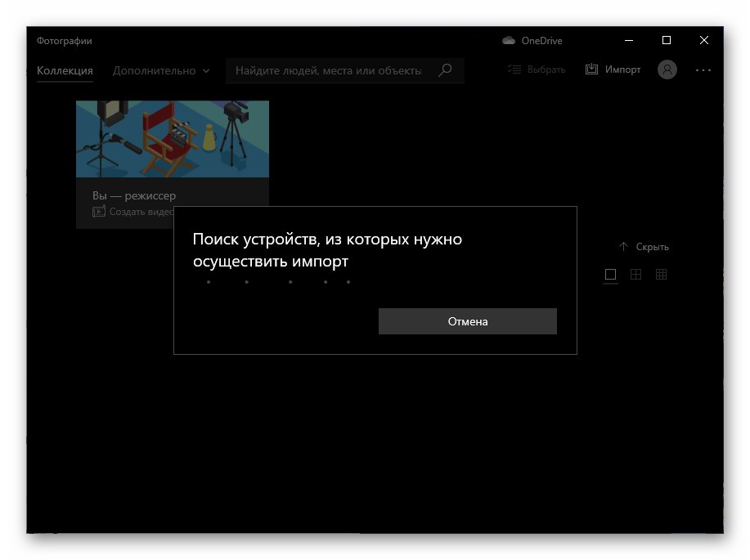The height and width of the screenshot is (560, 750).
Task: Click the upward arrow next to Скрыть
Action: tap(622, 245)
